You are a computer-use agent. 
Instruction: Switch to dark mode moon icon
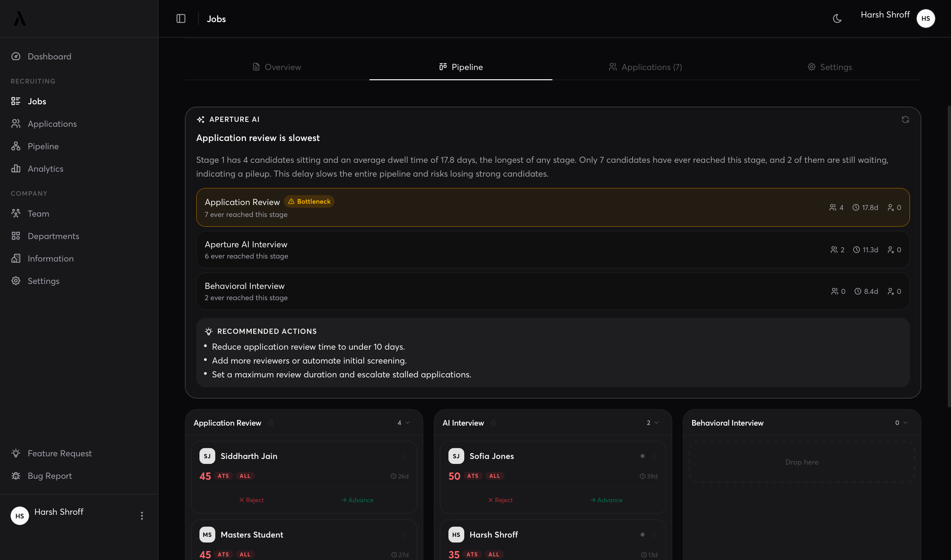pyautogui.click(x=837, y=18)
